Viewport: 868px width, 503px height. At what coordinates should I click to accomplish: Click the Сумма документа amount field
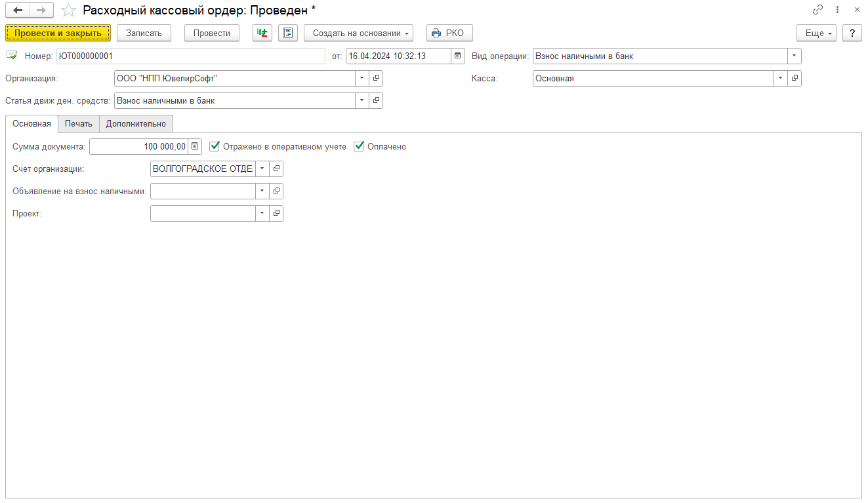pyautogui.click(x=138, y=146)
